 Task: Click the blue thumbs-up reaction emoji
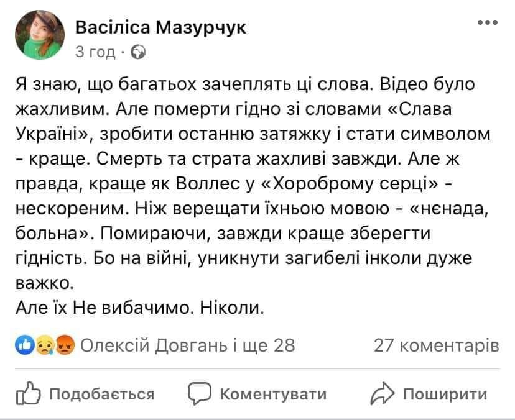(25, 345)
